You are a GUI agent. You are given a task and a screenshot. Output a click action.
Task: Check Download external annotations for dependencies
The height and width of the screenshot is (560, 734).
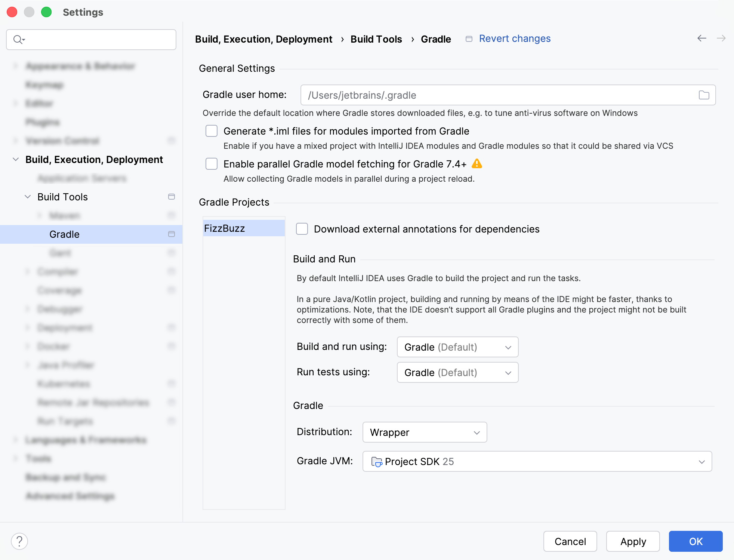pos(302,229)
